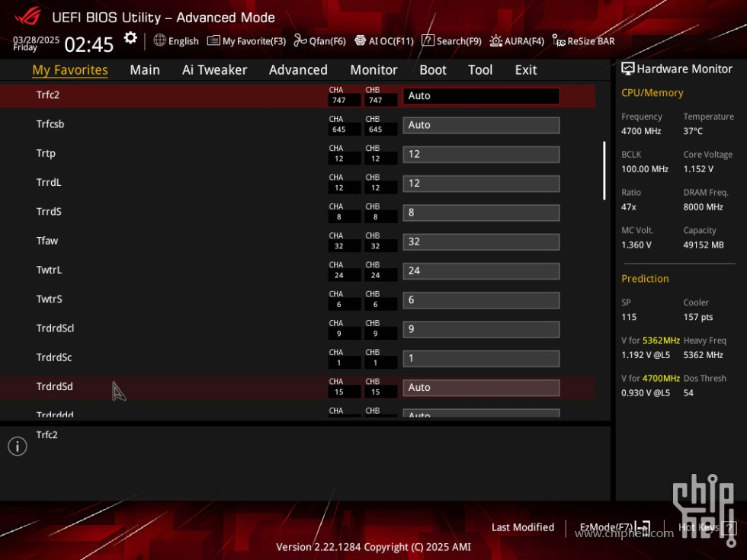Click the Trtp value field showing 12
The width and height of the screenshot is (747, 560).
click(481, 154)
